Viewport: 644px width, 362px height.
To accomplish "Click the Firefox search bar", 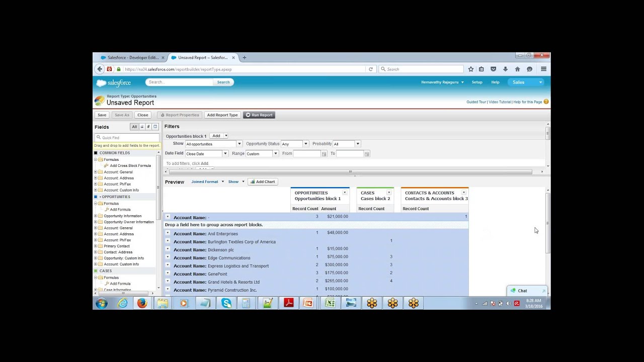I will pos(421,69).
